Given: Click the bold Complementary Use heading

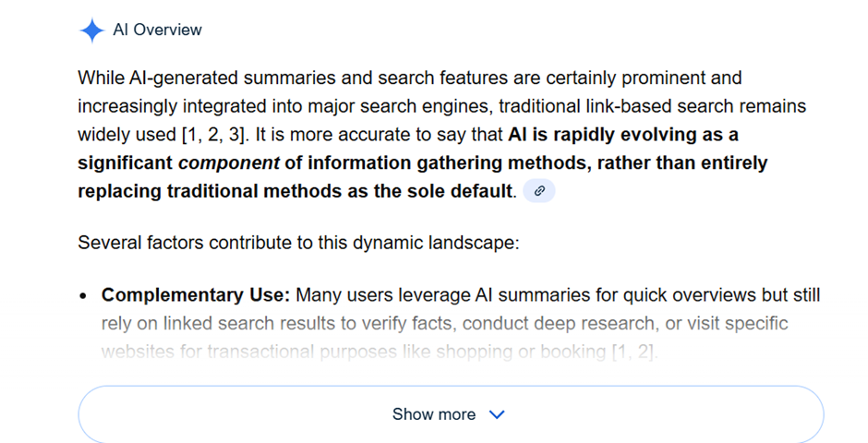Looking at the screenshot, I should coord(196,295).
